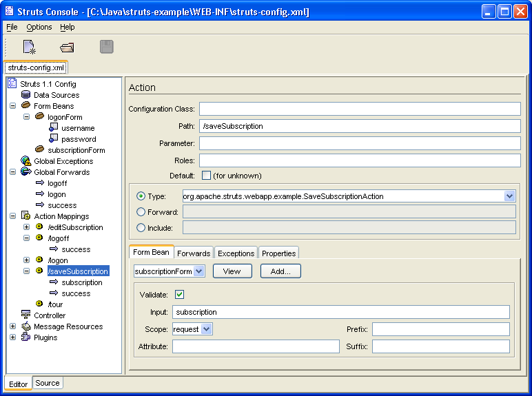Click the Plugins icon in tree

tap(25, 337)
